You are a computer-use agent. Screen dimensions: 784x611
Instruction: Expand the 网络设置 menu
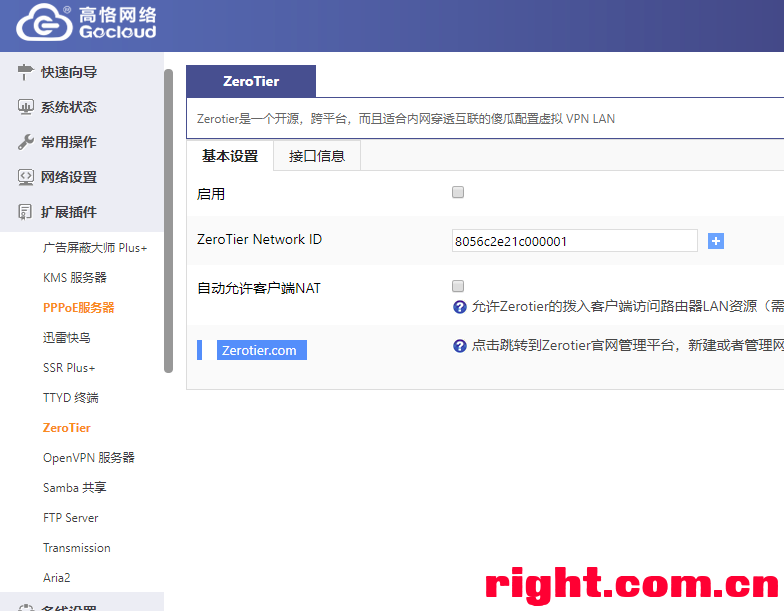(x=69, y=177)
